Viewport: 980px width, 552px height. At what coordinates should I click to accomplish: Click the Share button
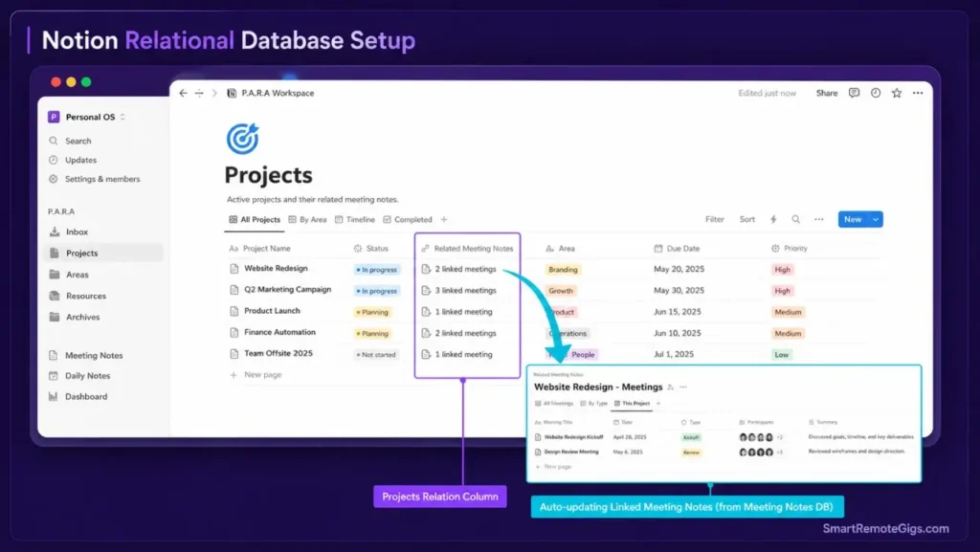click(x=826, y=93)
